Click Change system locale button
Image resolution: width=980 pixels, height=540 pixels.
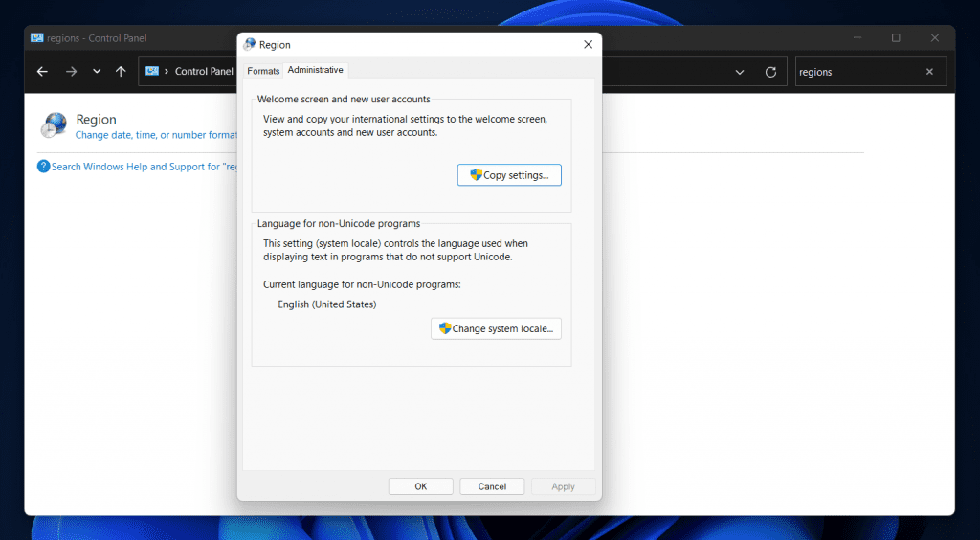click(497, 328)
